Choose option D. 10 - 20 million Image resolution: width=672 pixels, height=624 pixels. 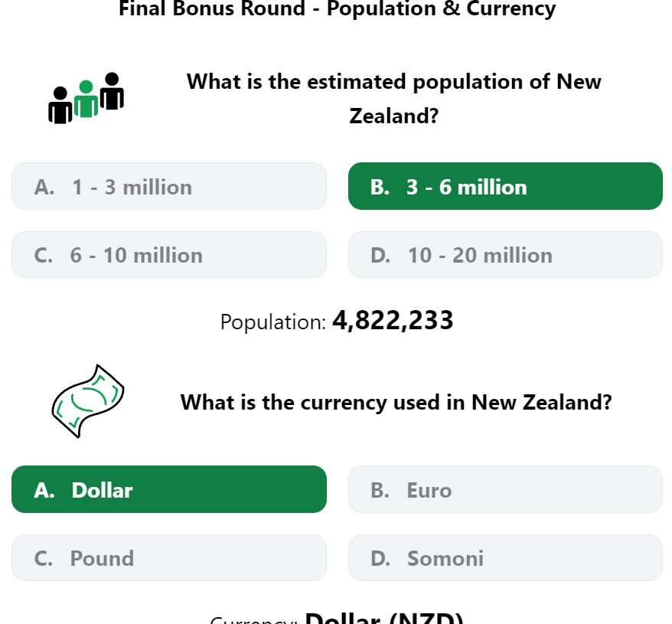506,255
